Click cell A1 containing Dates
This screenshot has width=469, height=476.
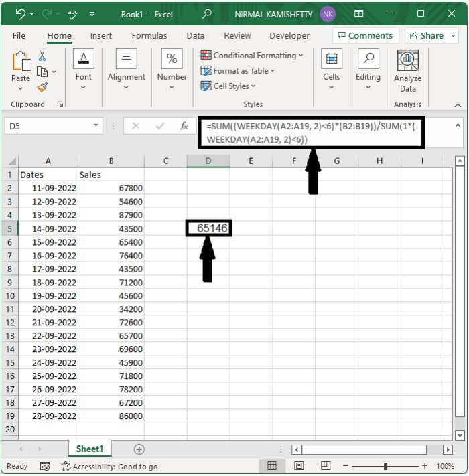[48, 175]
